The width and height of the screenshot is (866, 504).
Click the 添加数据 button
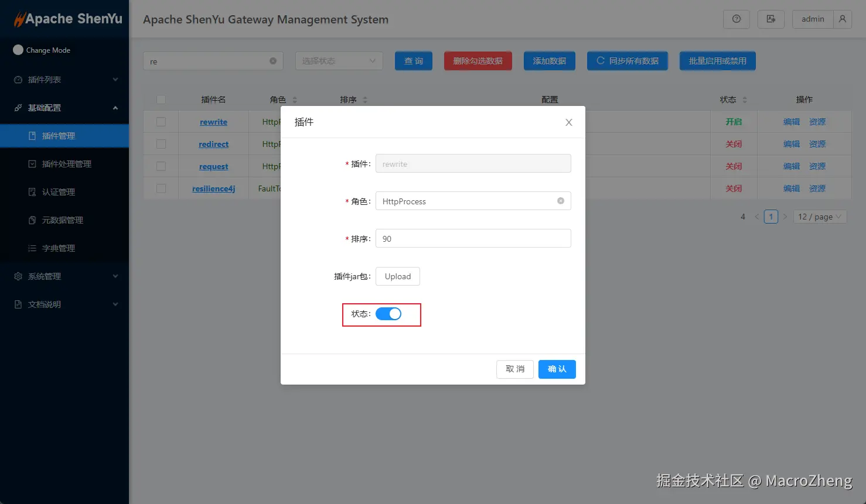click(549, 61)
